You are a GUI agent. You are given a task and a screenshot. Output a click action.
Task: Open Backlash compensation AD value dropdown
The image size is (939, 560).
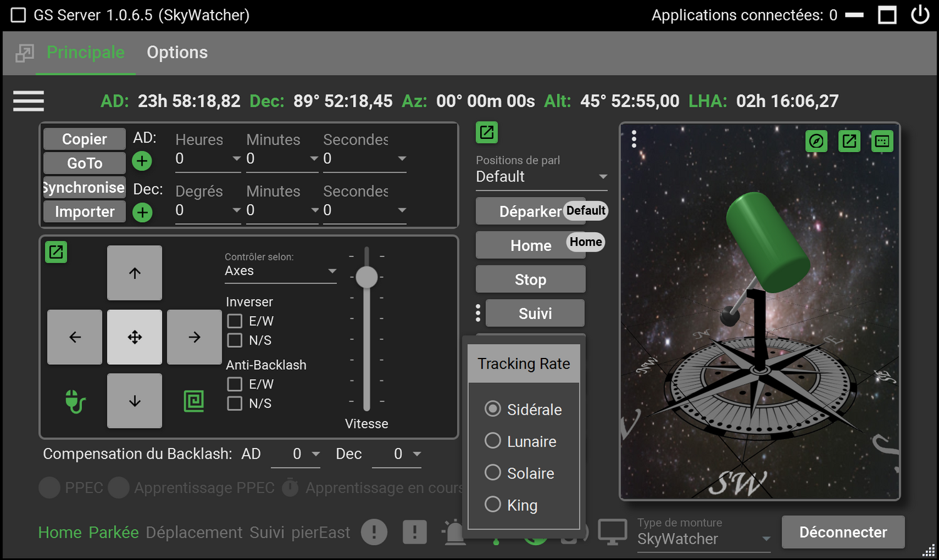tap(296, 454)
